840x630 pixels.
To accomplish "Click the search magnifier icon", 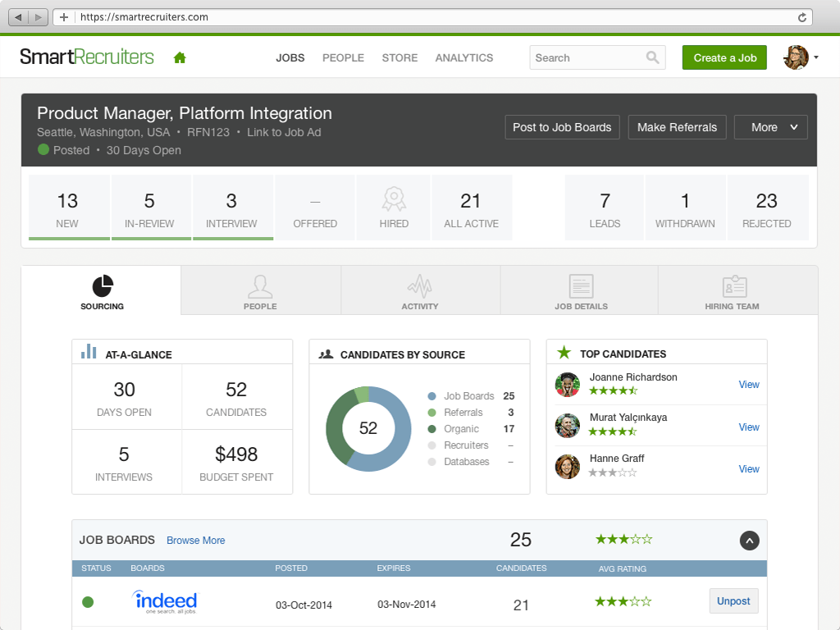I will click(652, 57).
